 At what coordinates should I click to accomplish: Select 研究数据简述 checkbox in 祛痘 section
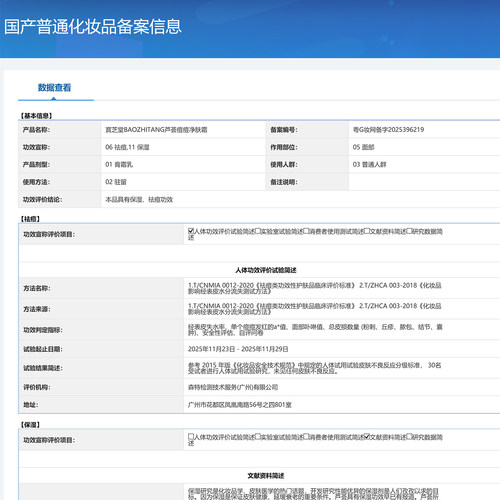(x=409, y=231)
